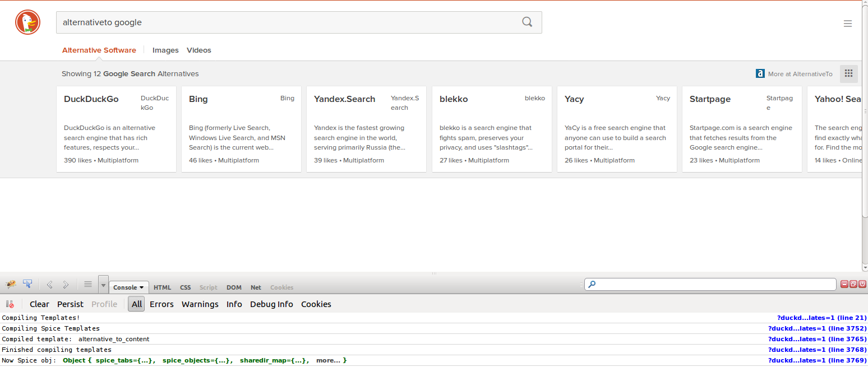This screenshot has width=868, height=367.
Task: Activate the Firebug element inspector arrow
Action: [x=27, y=284]
